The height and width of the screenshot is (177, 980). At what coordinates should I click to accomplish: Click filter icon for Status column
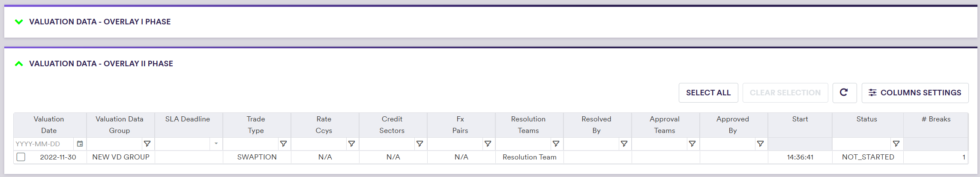click(x=896, y=144)
